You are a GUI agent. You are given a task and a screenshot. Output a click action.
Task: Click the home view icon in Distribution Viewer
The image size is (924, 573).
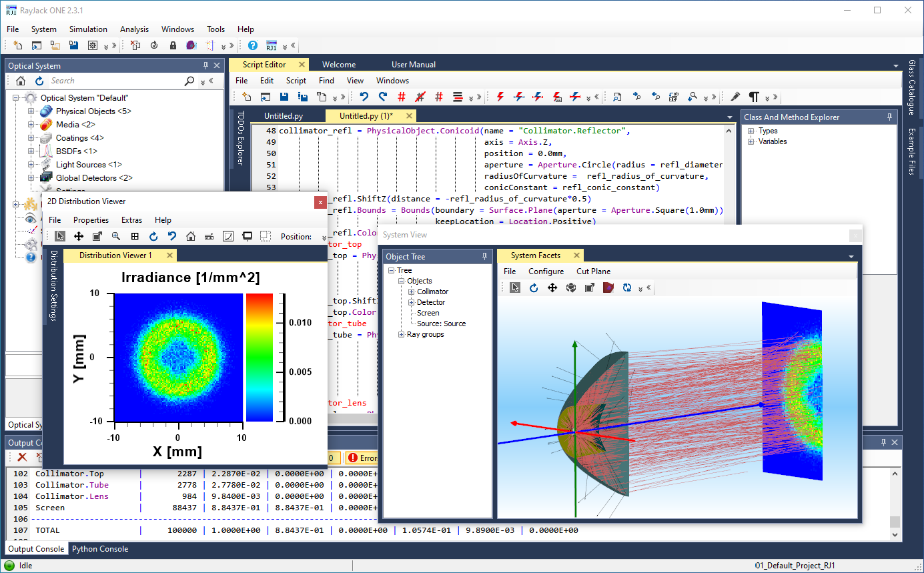tap(191, 236)
